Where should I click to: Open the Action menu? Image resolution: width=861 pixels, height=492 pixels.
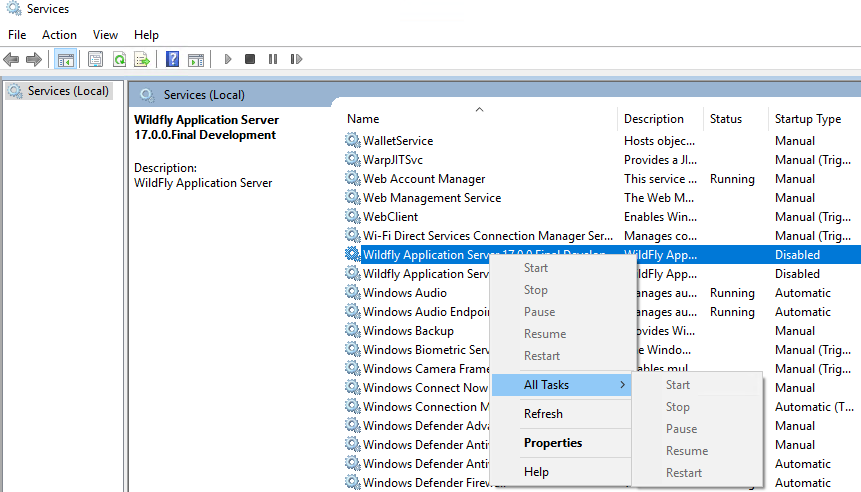[59, 35]
